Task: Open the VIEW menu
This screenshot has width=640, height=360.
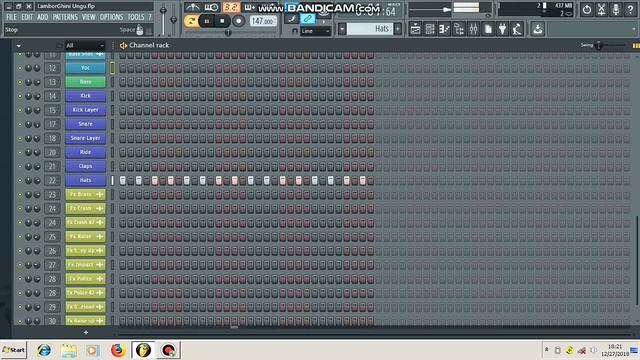Action: click(x=88, y=17)
